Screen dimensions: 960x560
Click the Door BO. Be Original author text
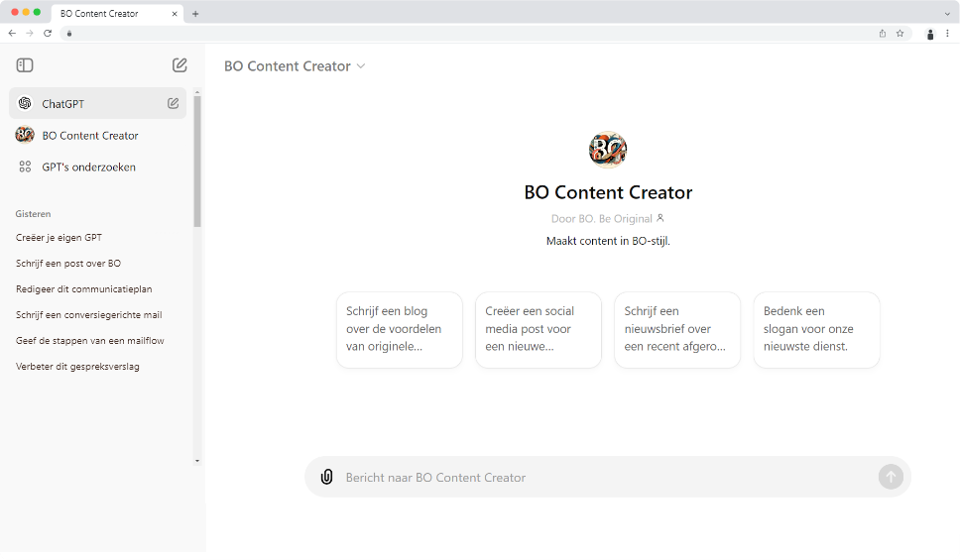(601, 218)
